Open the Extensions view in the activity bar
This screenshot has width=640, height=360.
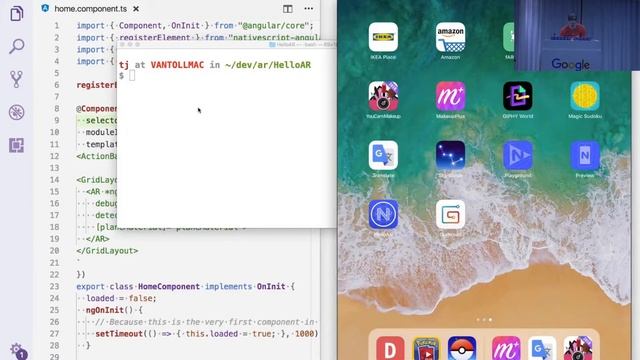(x=17, y=145)
